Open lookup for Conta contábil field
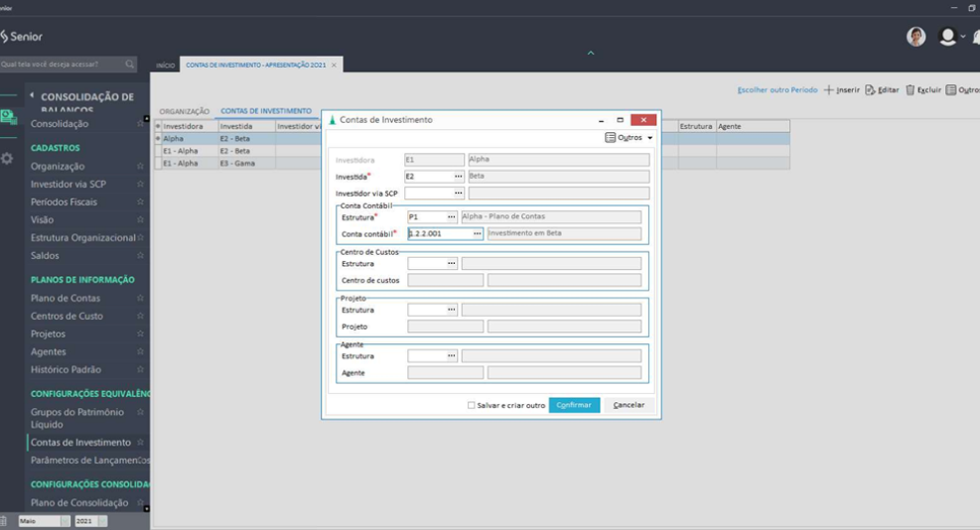 click(x=477, y=234)
